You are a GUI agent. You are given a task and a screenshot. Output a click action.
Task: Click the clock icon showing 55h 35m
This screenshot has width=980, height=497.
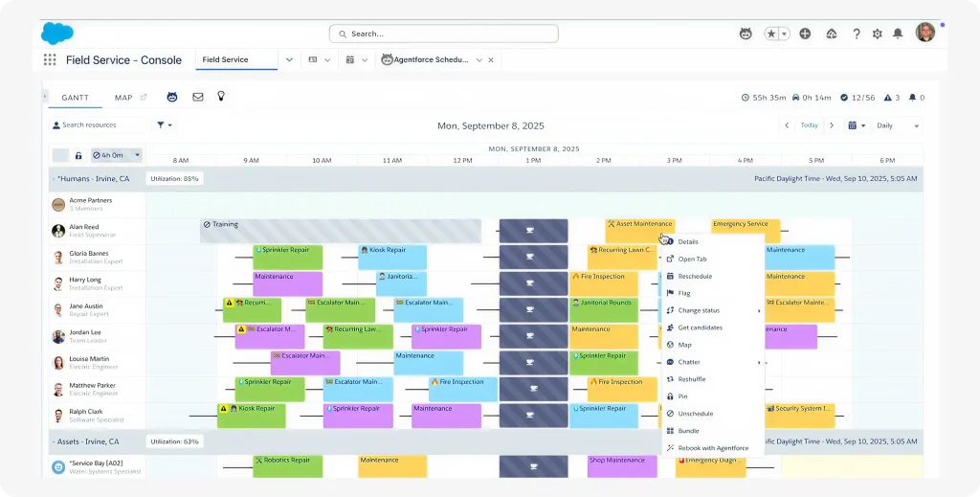tap(745, 98)
